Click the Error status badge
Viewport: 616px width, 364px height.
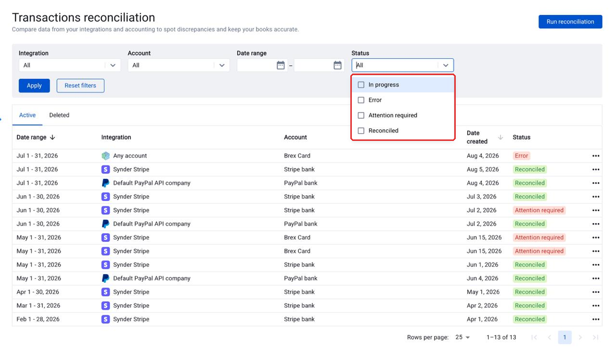(521, 156)
